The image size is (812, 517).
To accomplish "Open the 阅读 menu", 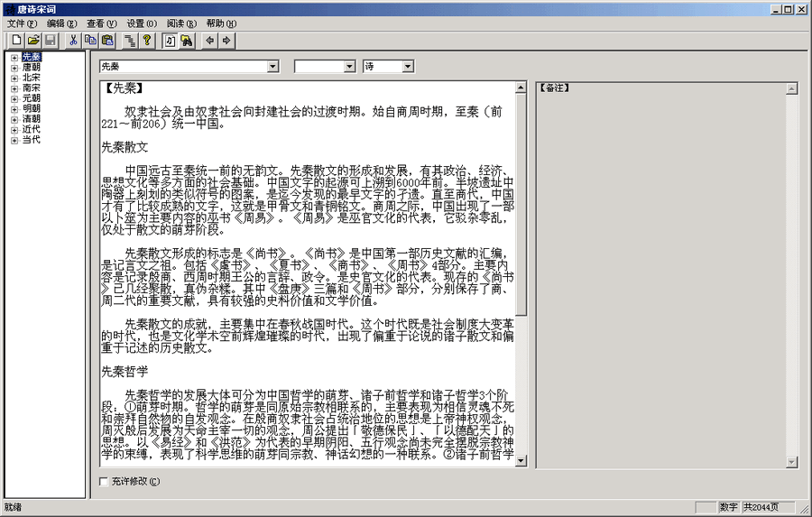I will (181, 23).
